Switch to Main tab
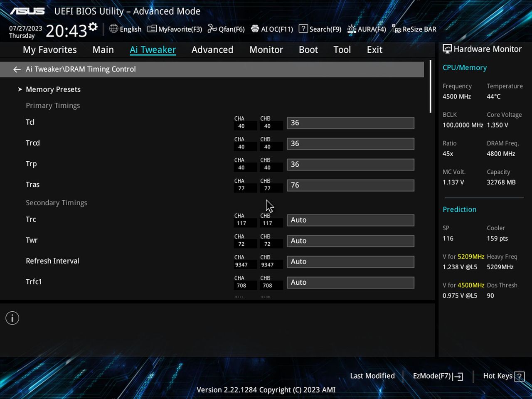The height and width of the screenshot is (399, 532). pyautogui.click(x=103, y=50)
